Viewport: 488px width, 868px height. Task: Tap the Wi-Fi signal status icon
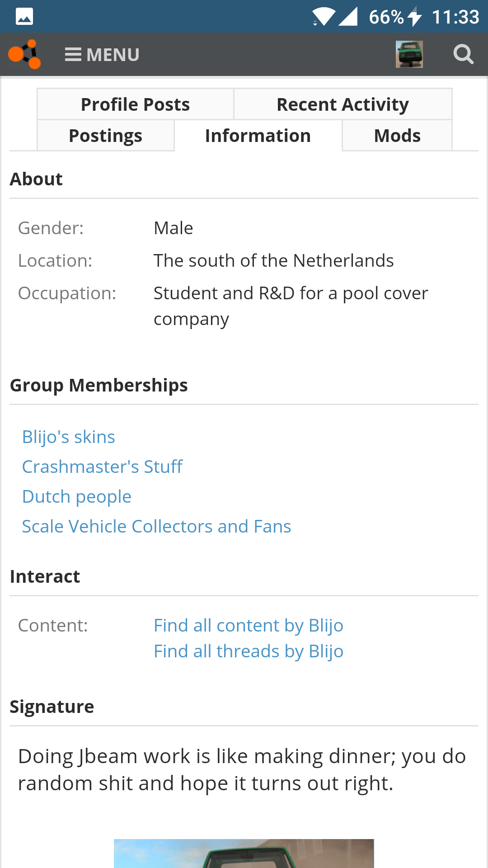coord(324,17)
